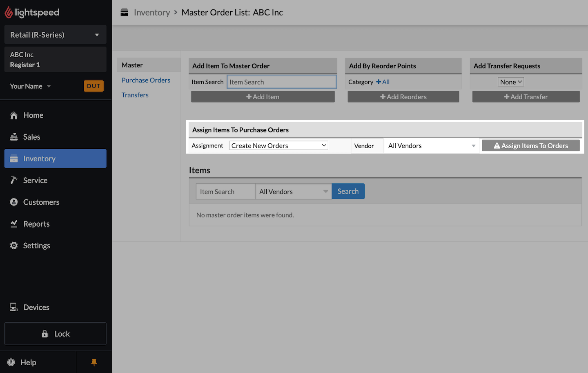Open the Reports section

coord(55,224)
